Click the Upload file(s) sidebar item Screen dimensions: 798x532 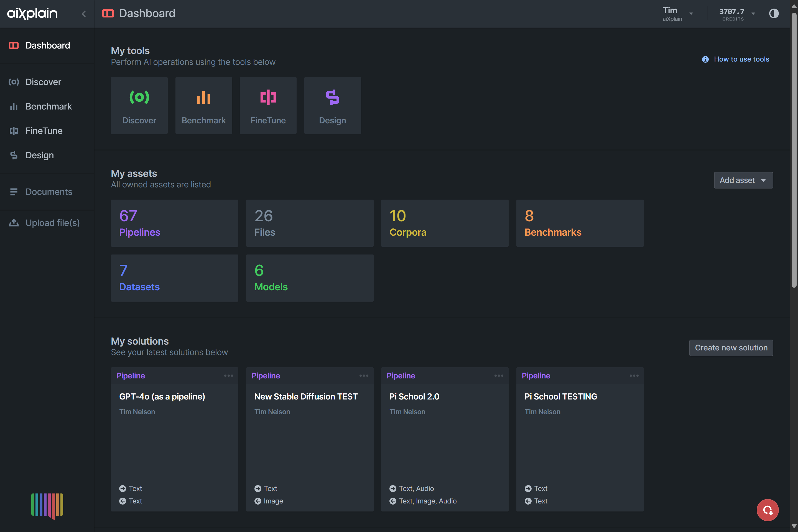(47, 223)
